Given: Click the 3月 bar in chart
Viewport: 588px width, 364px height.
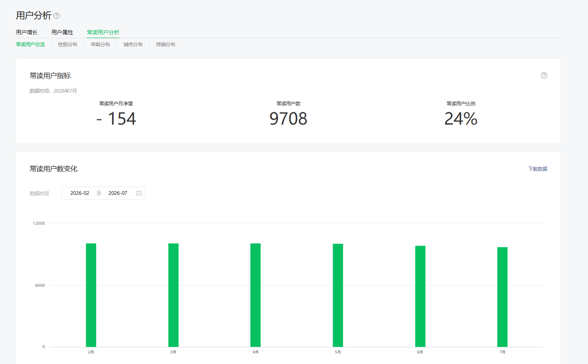Looking at the screenshot, I should 173,295.
